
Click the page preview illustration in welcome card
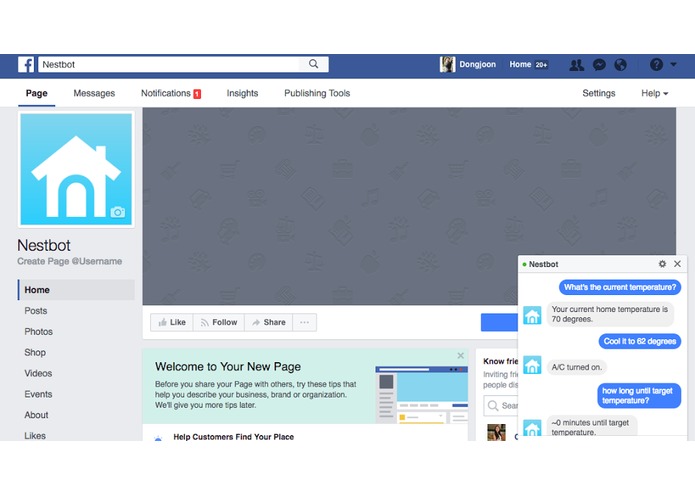pos(422,394)
